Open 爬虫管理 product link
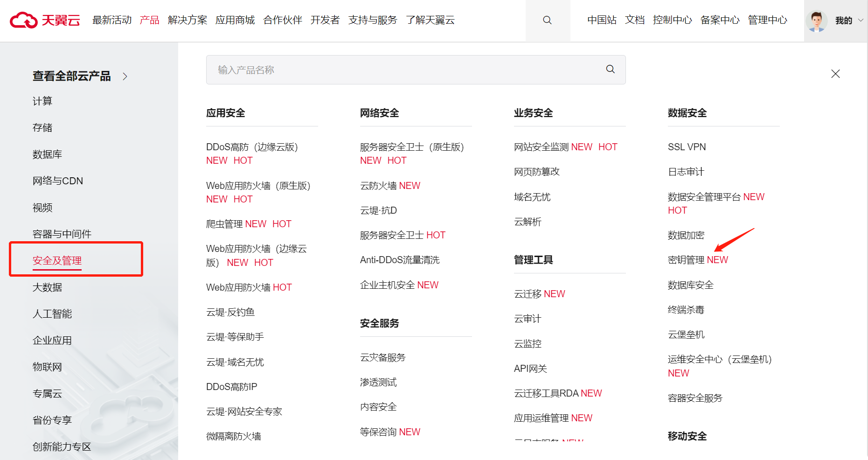Viewport: 868px width, 460px height. (224, 224)
